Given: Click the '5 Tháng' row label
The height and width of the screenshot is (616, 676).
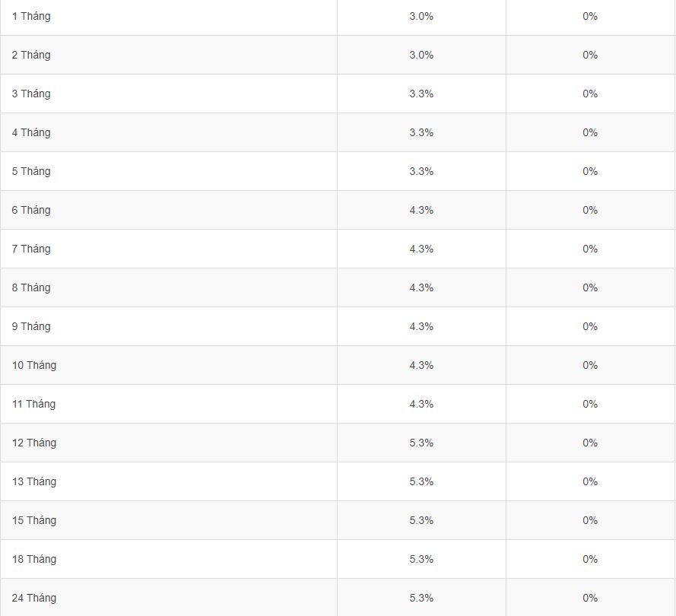Looking at the screenshot, I should [31, 171].
